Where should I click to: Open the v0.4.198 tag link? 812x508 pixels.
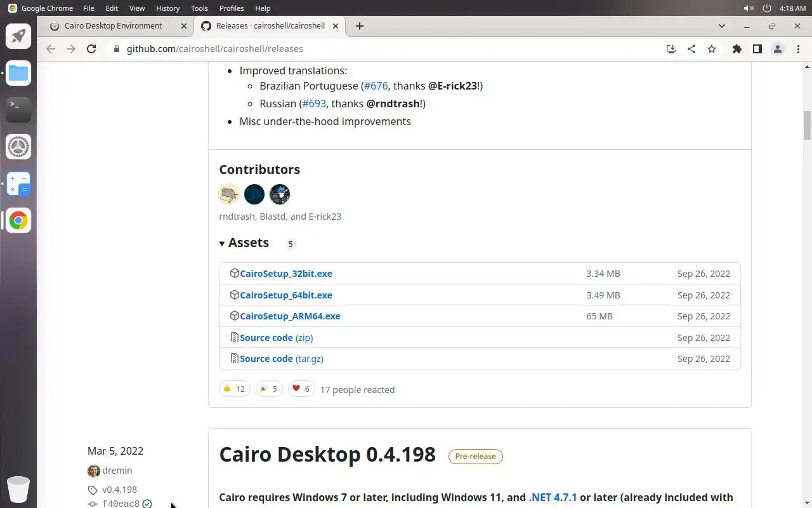[x=119, y=490]
